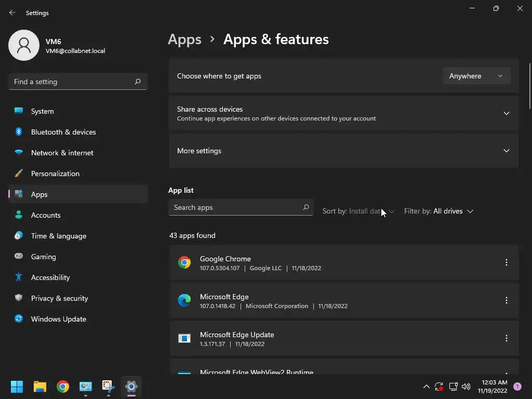The width and height of the screenshot is (532, 399).
Task: Click the search magnifier in Find a setting
Action: point(138,82)
